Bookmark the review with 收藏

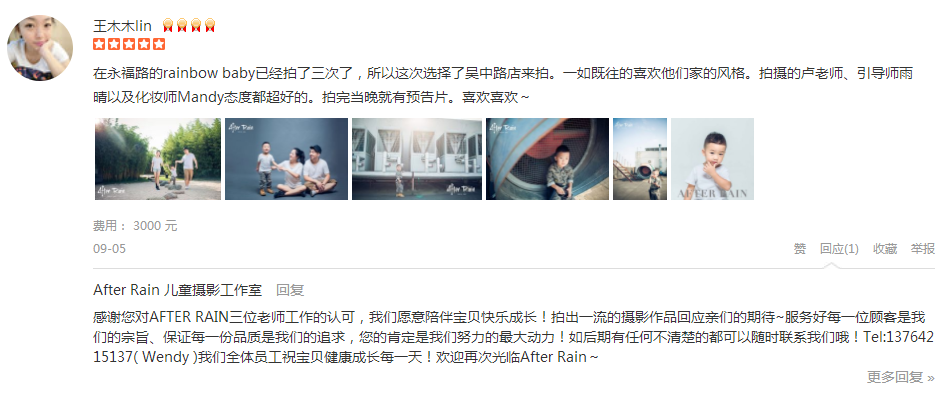tap(885, 249)
